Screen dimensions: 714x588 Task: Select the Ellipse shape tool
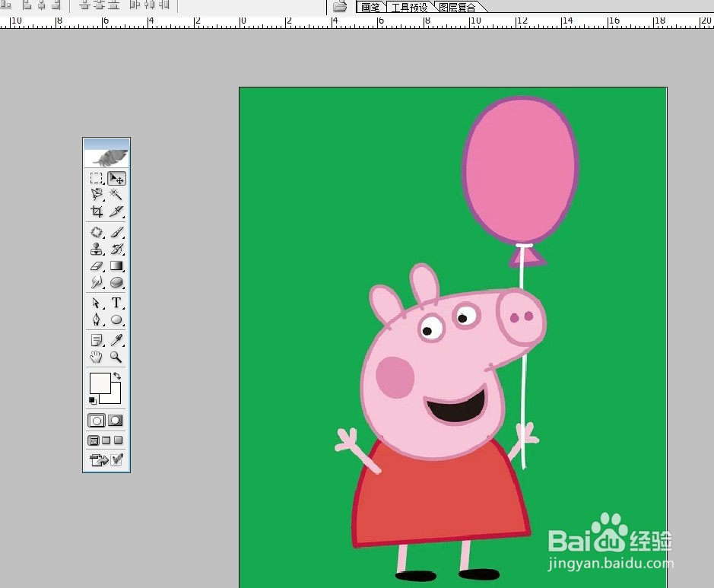(116, 319)
